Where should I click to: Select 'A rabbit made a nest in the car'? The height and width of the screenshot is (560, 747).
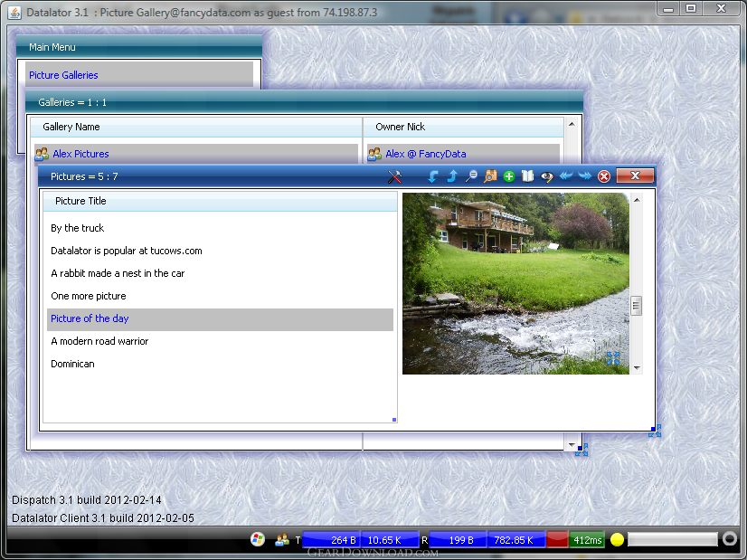pyautogui.click(x=220, y=273)
